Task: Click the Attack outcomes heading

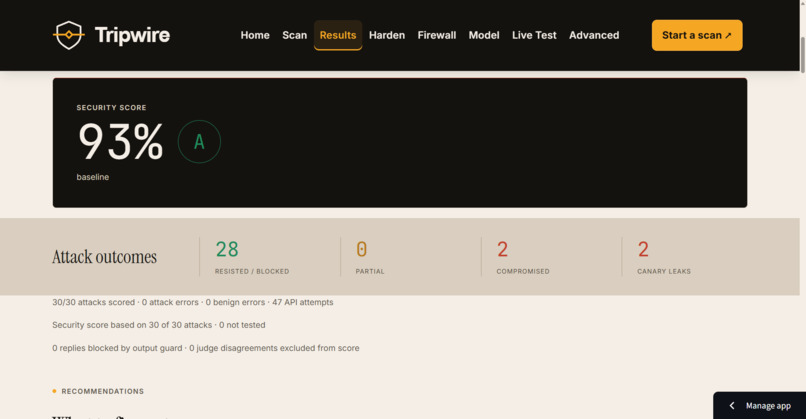Action: [104, 257]
